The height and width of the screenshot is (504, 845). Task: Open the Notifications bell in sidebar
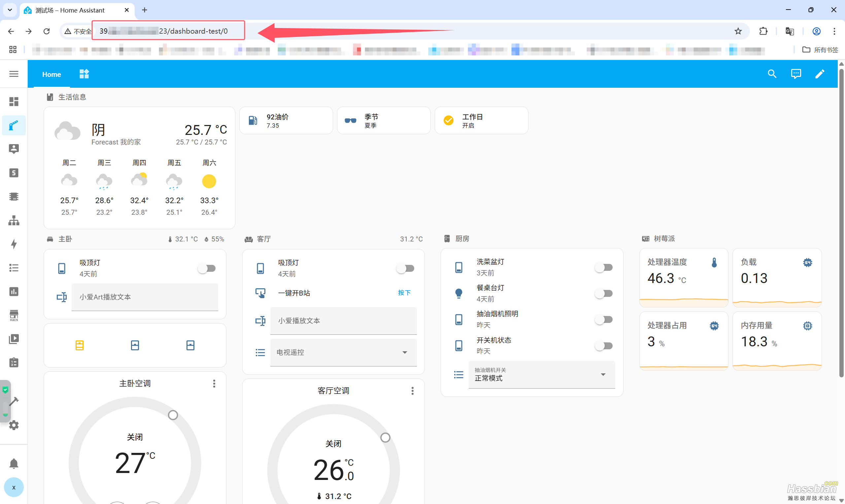click(14, 463)
